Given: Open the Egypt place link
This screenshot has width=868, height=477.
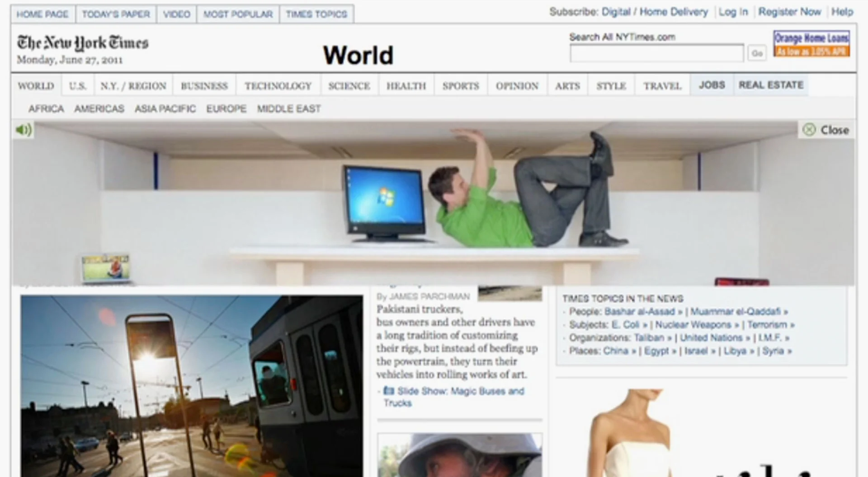Looking at the screenshot, I should 660,351.
